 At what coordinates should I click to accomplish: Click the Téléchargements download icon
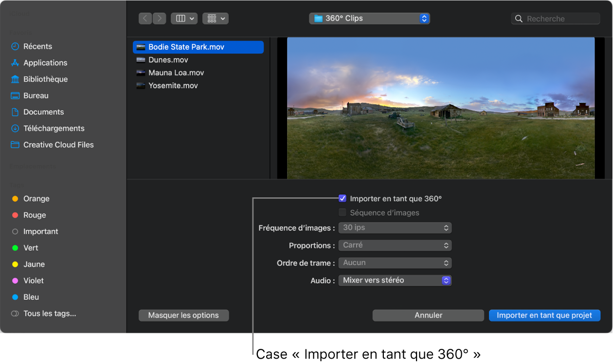16,128
